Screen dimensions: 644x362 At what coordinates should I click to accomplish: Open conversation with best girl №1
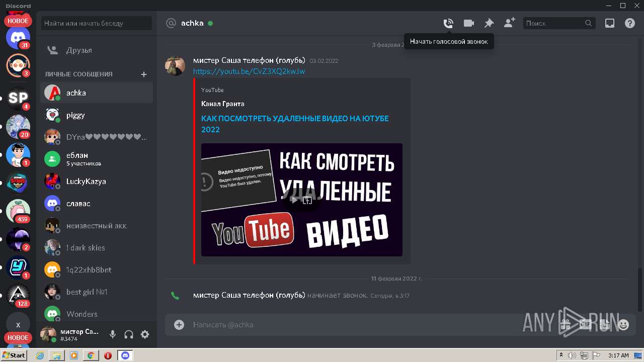click(x=97, y=292)
